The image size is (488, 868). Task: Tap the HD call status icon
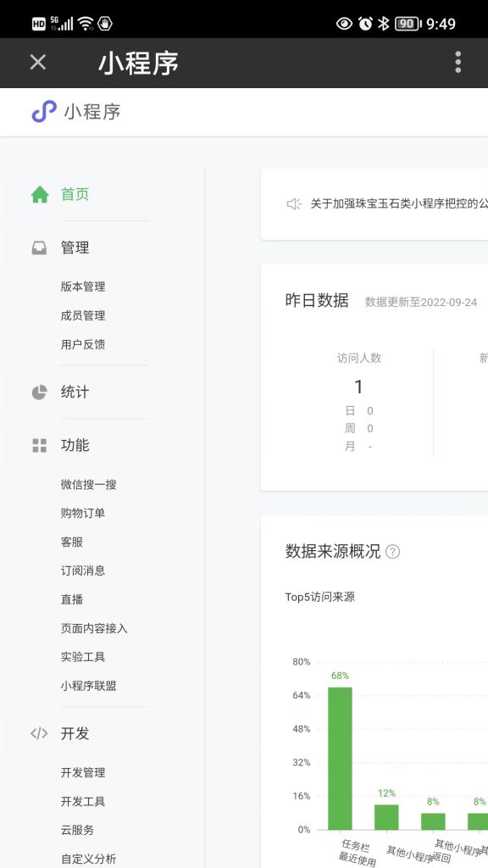pyautogui.click(x=39, y=24)
